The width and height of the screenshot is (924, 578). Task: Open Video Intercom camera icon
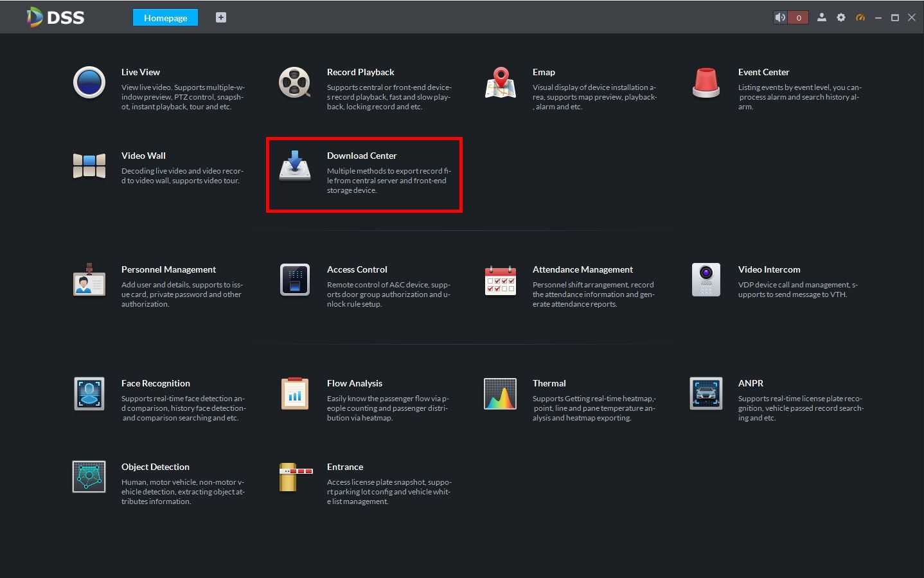click(706, 280)
